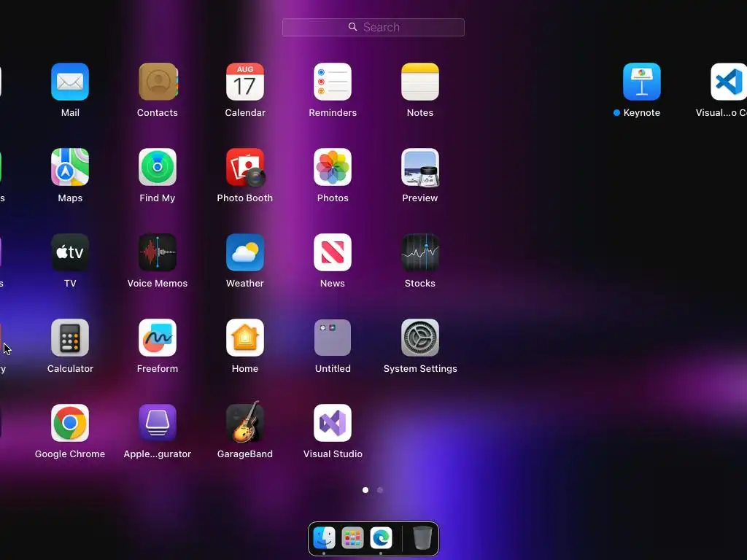The width and height of the screenshot is (747, 560).
Task: Open the Preview app
Action: [420, 167]
